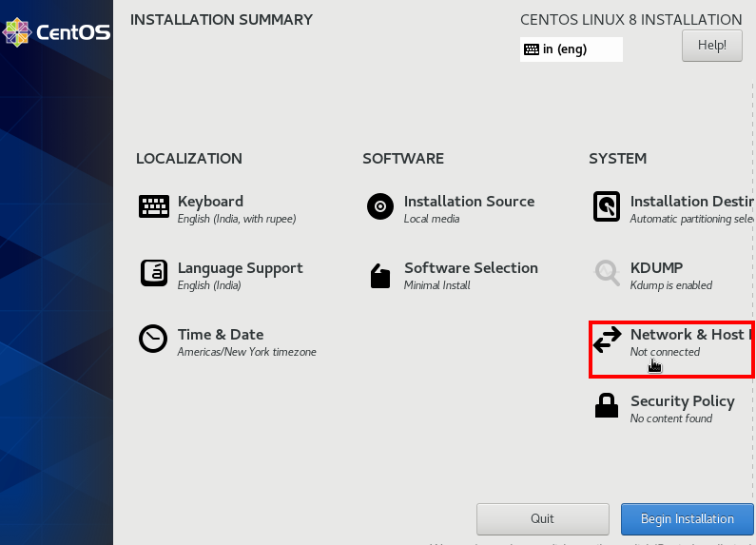Click 'Minimal Install' status text
The width and height of the screenshot is (756, 545).
click(436, 285)
